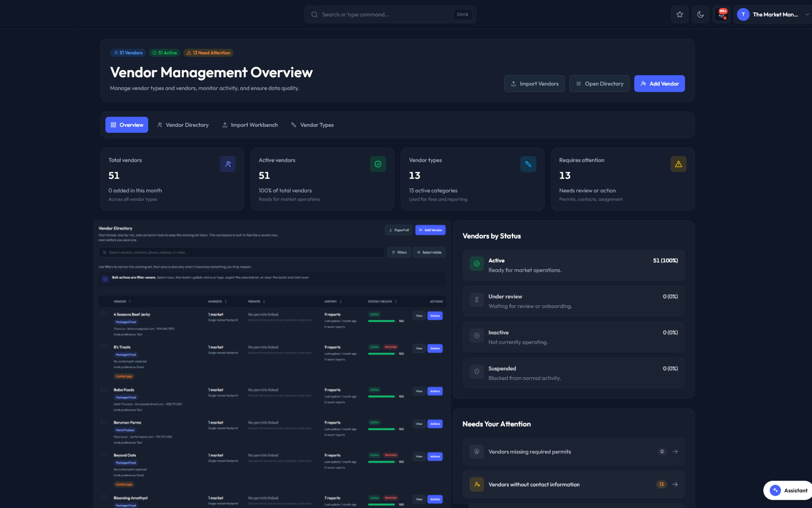
Task: Expand the account menu chevron
Action: coord(807,14)
